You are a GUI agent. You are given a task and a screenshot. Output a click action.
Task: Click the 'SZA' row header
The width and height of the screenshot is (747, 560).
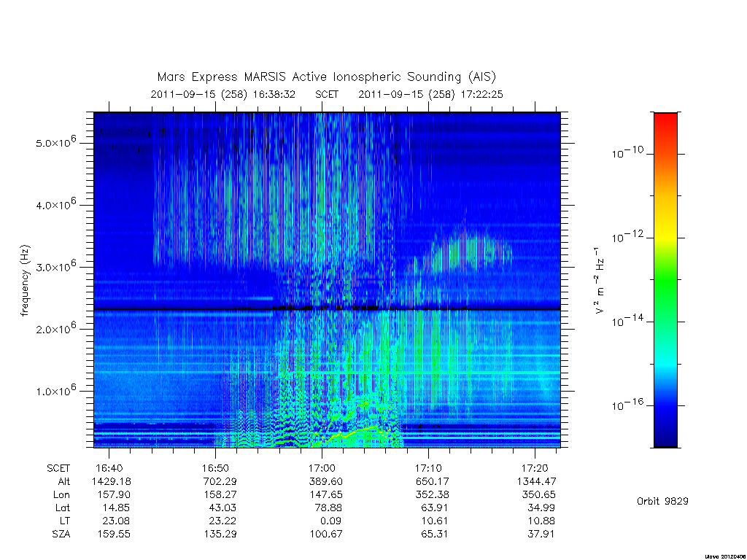61,534
